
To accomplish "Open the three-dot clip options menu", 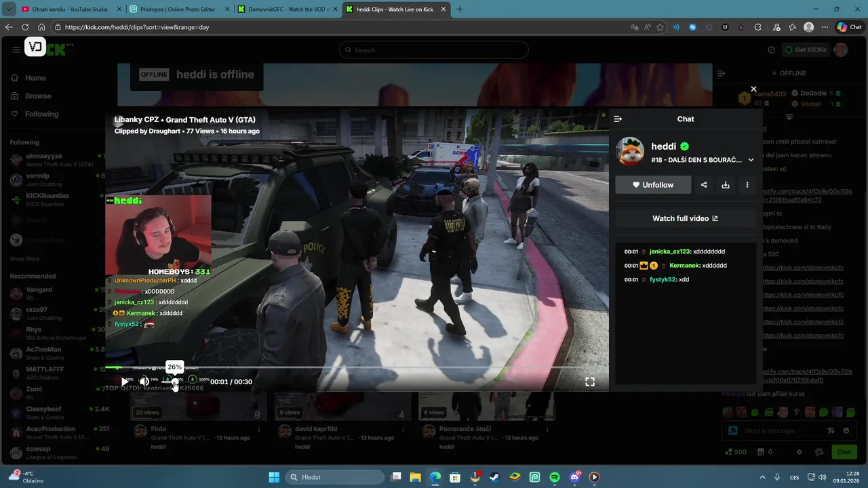I will 747,185.
